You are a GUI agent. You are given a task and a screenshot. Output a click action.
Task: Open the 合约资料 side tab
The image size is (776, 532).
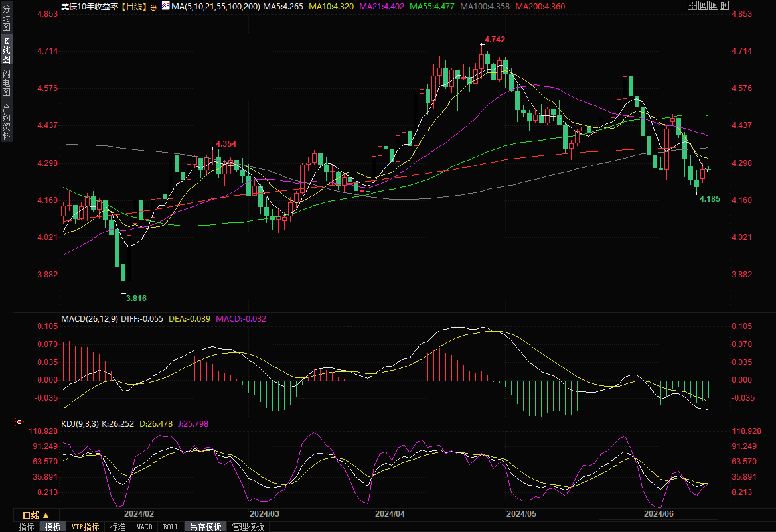point(7,121)
